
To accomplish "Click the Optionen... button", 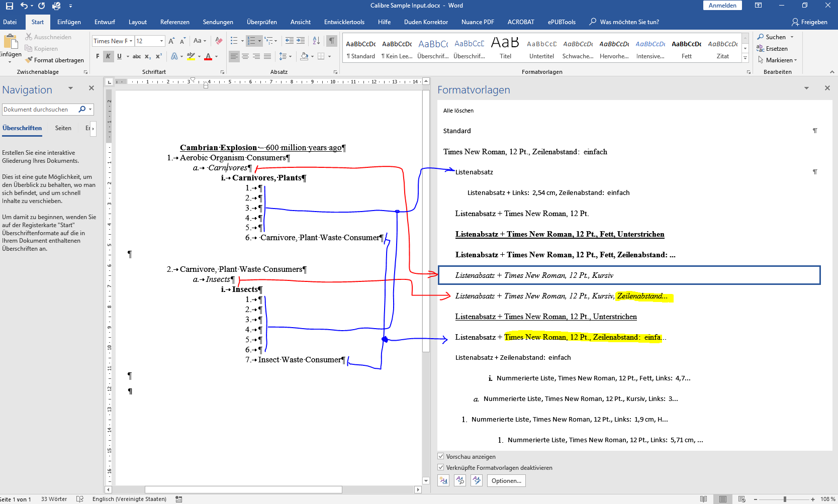I will (x=506, y=481).
